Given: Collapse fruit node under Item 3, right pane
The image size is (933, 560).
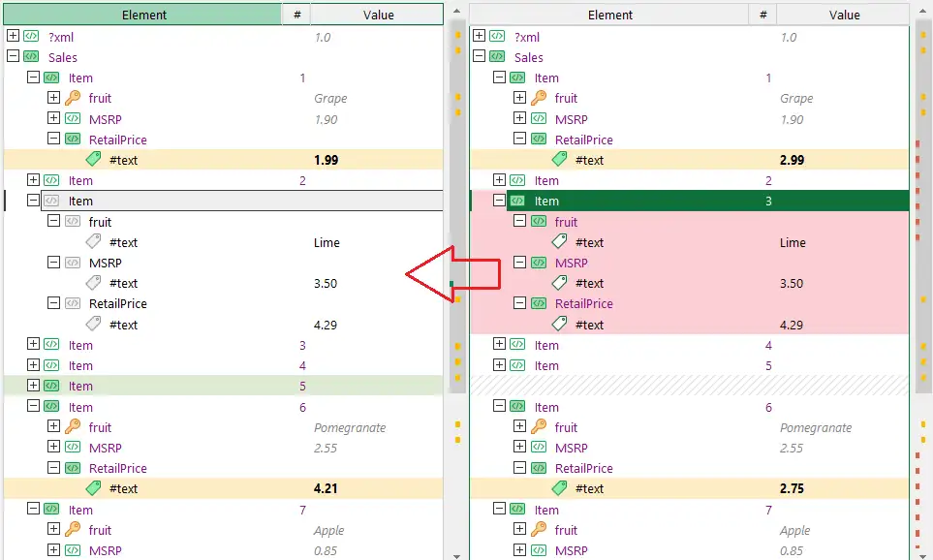Looking at the screenshot, I should click(x=519, y=221).
